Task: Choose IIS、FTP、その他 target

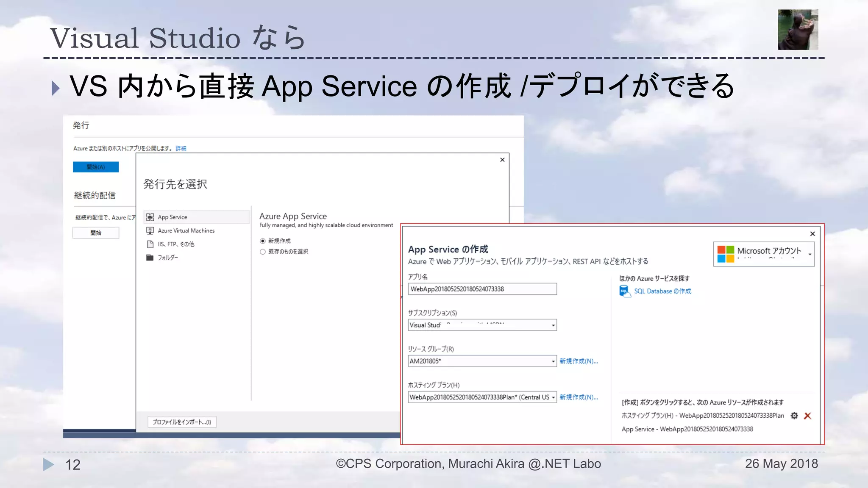Action: tap(196, 244)
